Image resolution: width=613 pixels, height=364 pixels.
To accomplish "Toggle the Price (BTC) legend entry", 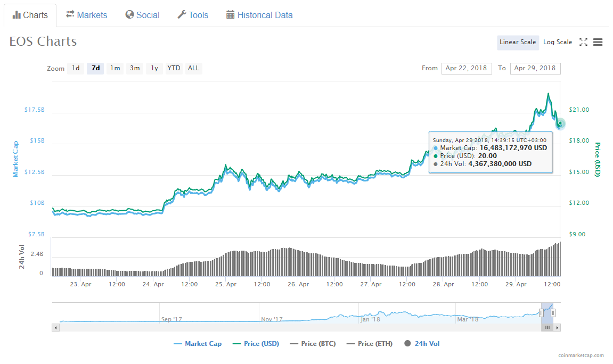I will point(312,343).
